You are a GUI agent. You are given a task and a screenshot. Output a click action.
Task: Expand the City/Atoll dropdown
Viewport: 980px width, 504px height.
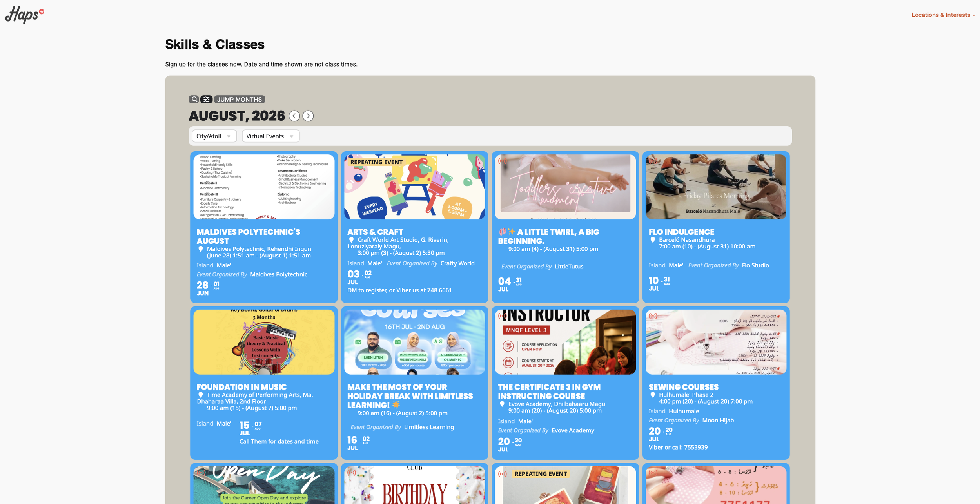(x=214, y=136)
